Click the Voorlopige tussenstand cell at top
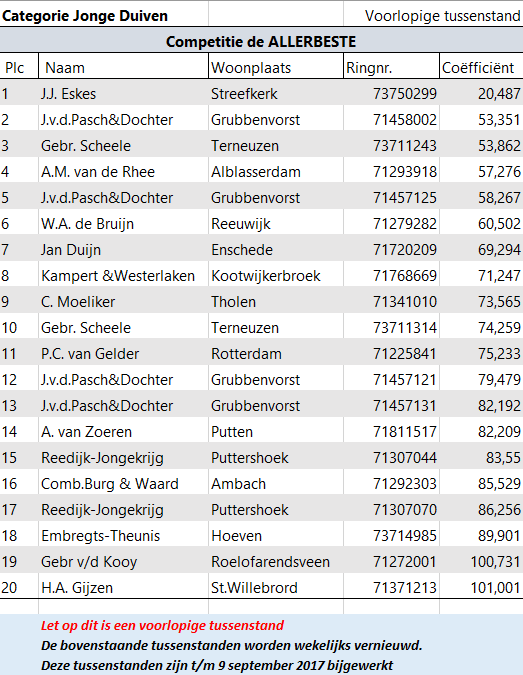Viewport: 523px width, 675px height. coord(433,16)
